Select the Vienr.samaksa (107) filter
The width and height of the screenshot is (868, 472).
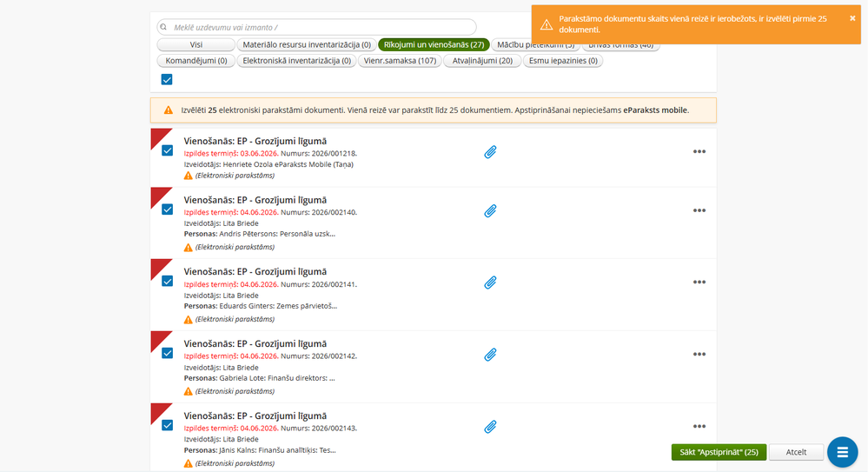400,61
